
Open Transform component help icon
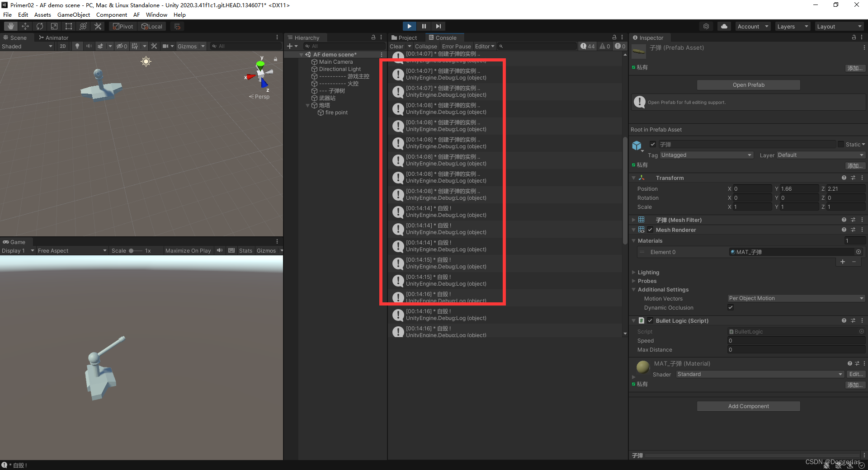(844, 178)
